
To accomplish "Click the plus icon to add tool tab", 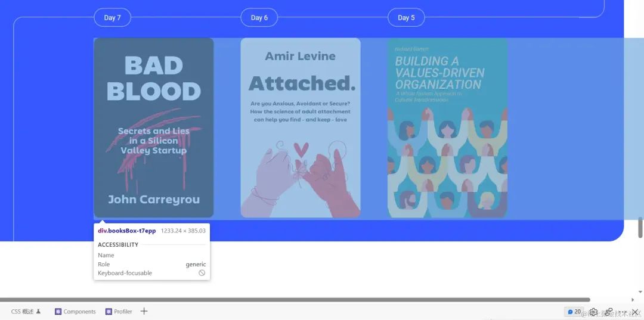I will pyautogui.click(x=144, y=311).
